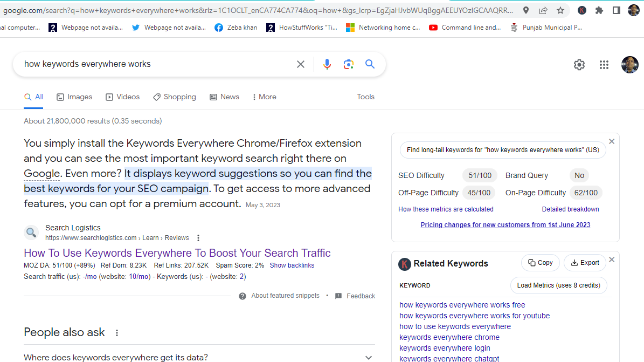The width and height of the screenshot is (644, 362).
Task: Click Show backlinks link
Action: [292, 265]
